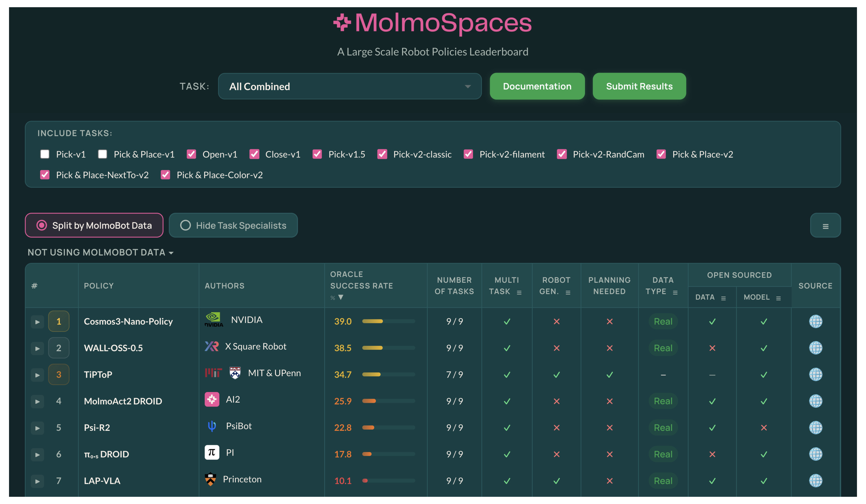866x504 pixels.
Task: Click the MolmoAct2 DROID 25.9 success bar
Action: 388,401
